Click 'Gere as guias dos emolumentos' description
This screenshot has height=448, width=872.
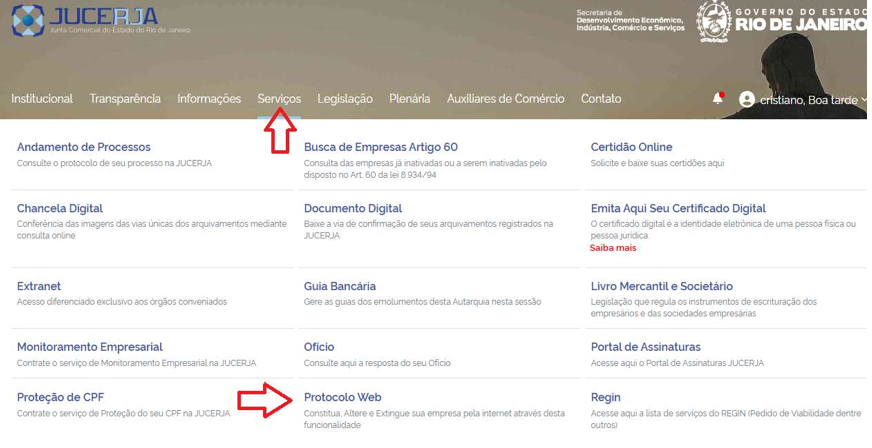422,302
